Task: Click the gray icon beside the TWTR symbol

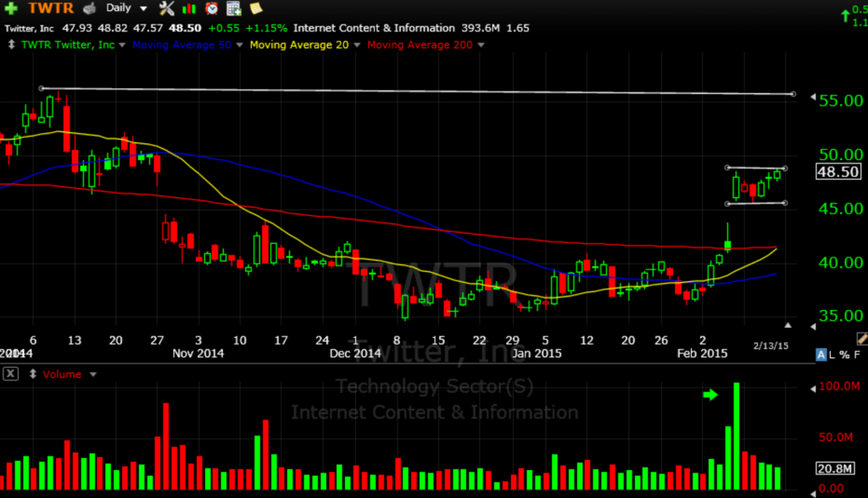Action: tap(89, 8)
